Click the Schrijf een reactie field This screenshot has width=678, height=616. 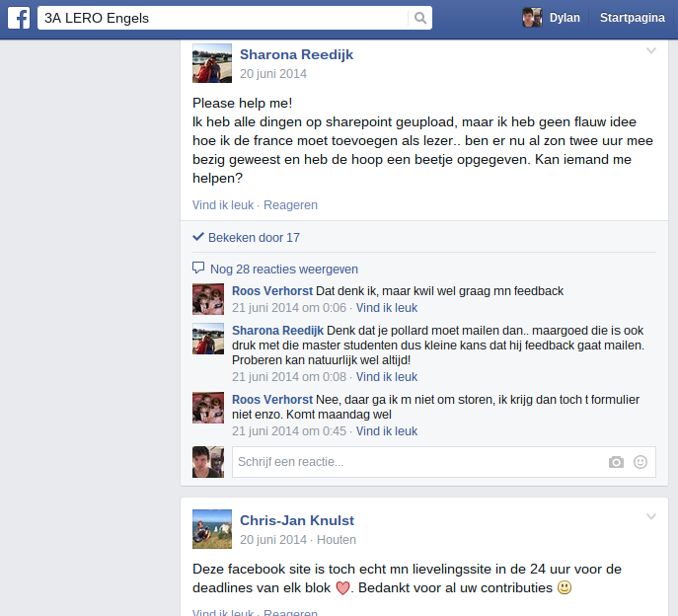click(444, 462)
